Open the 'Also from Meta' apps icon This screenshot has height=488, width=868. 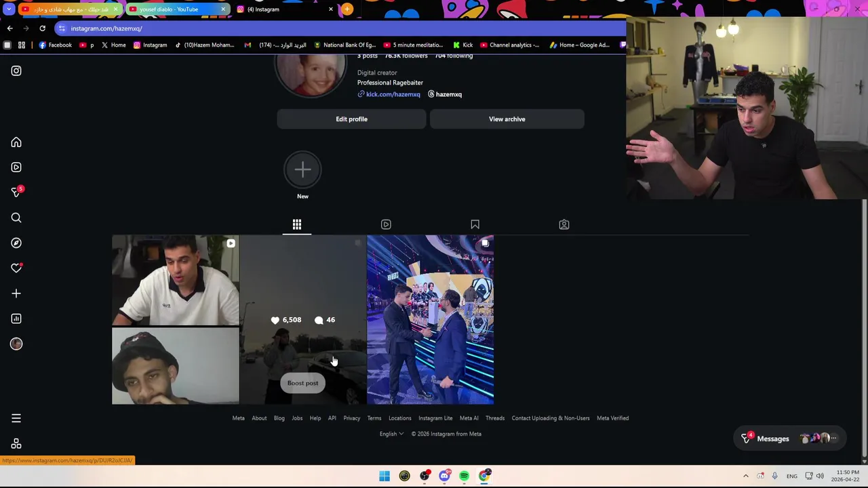click(16, 444)
